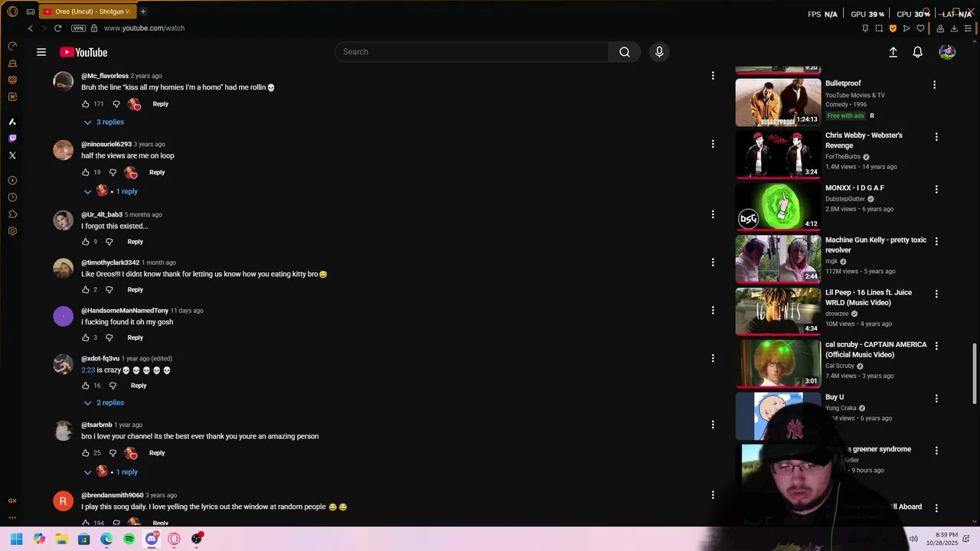Image resolution: width=980 pixels, height=551 pixels.
Task: Open the Buy U video title
Action: point(835,397)
